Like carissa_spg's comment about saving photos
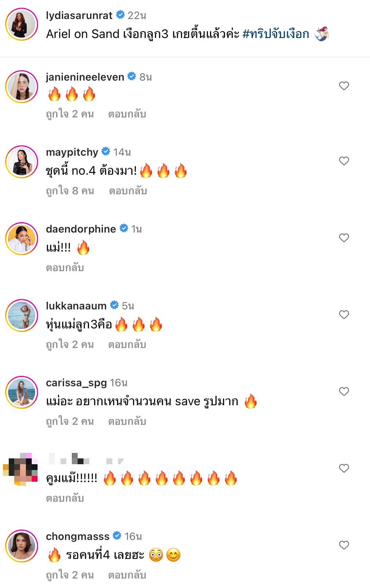 [x=344, y=391]
